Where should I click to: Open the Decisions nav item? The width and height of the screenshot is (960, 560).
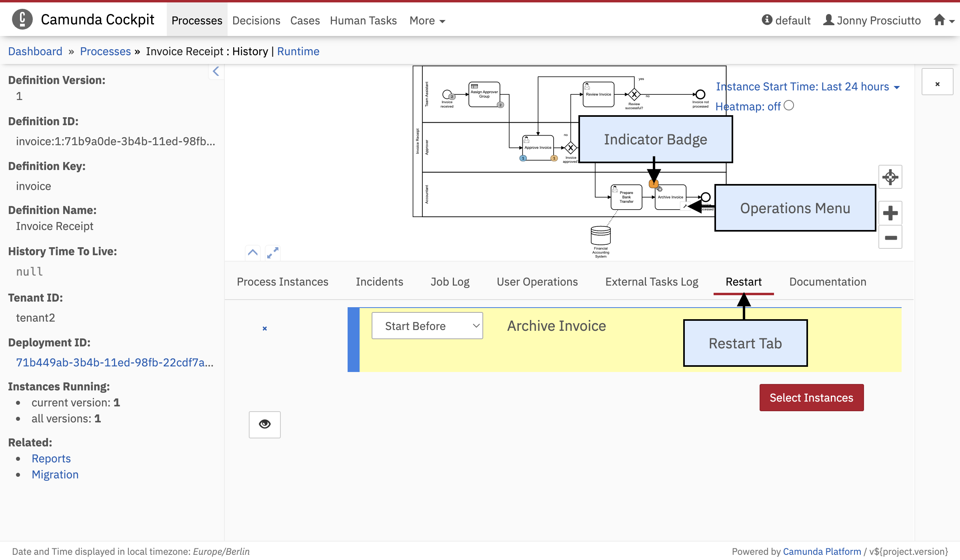pos(256,20)
